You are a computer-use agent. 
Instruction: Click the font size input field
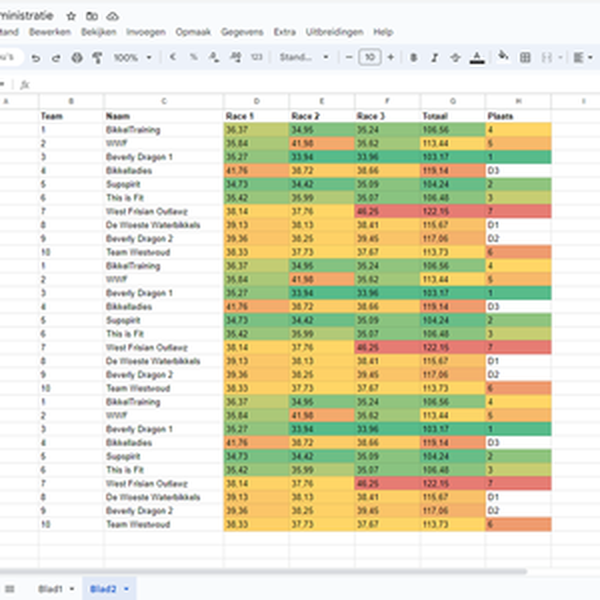pos(370,57)
